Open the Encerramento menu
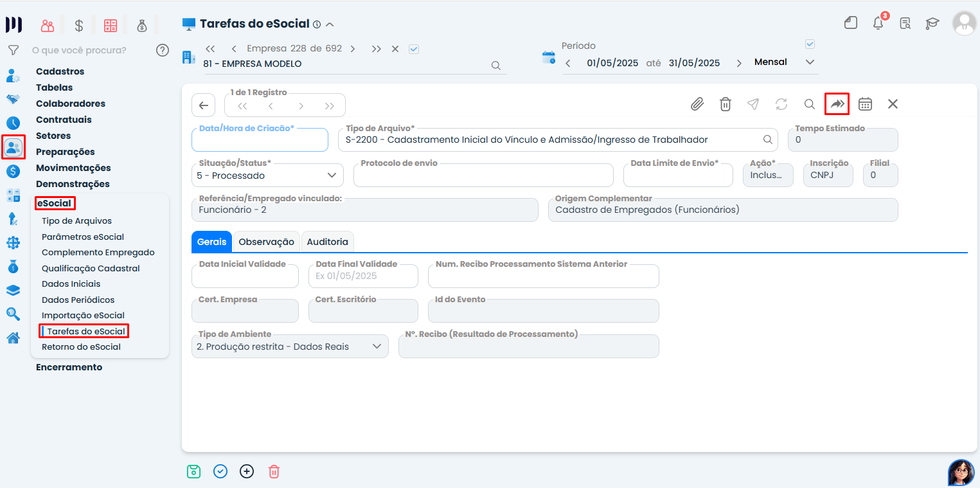The width and height of the screenshot is (980, 488). (69, 367)
